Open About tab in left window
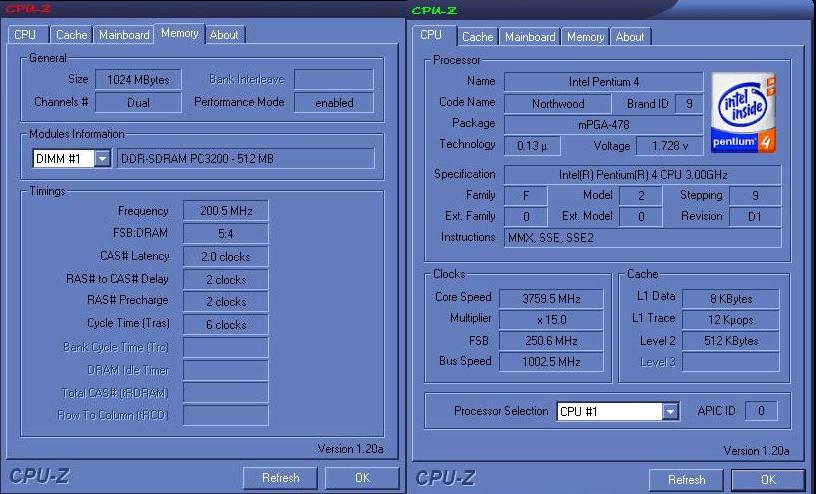Viewport: 816px width, 494px height. (224, 35)
